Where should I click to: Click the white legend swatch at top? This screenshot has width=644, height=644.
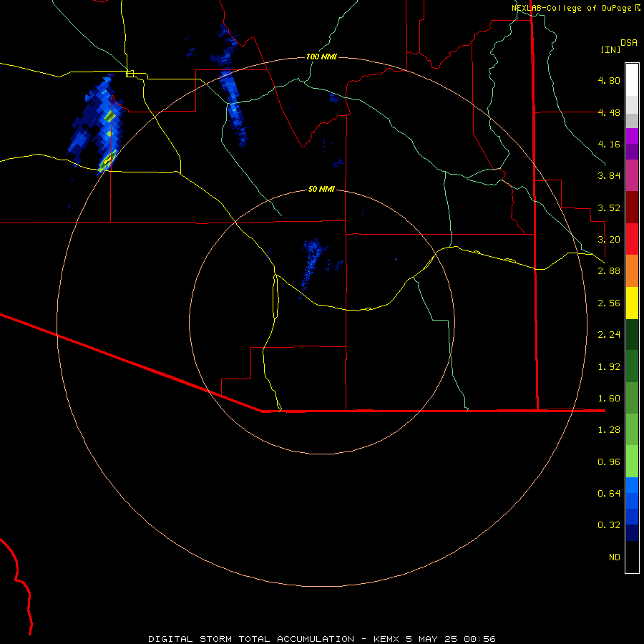[x=632, y=80]
